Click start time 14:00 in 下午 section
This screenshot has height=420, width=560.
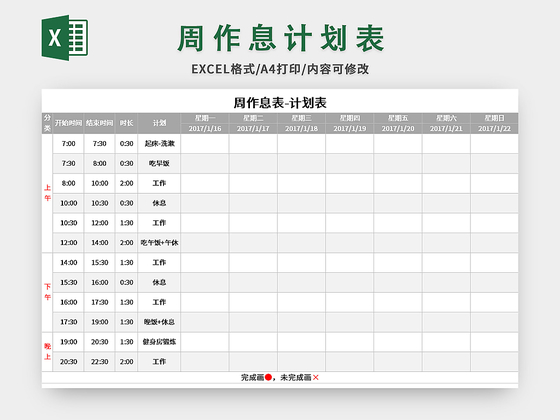68,262
